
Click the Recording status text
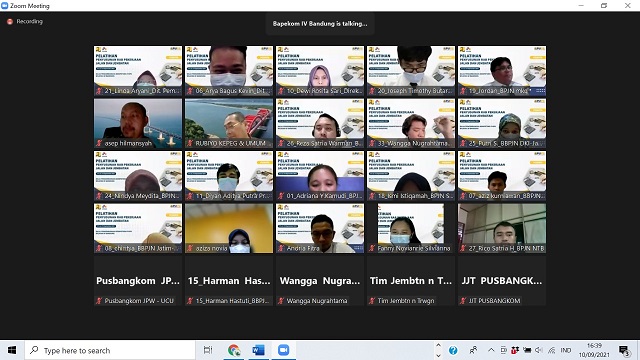[29, 22]
